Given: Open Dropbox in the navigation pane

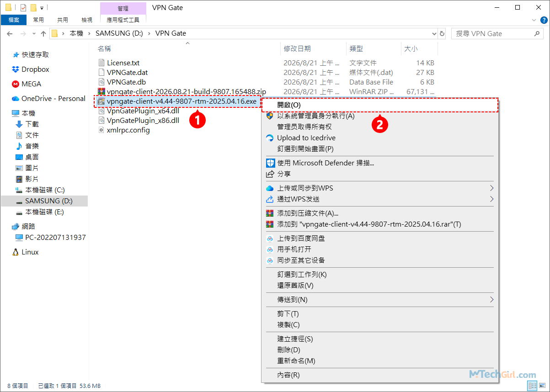Looking at the screenshot, I should pos(35,69).
